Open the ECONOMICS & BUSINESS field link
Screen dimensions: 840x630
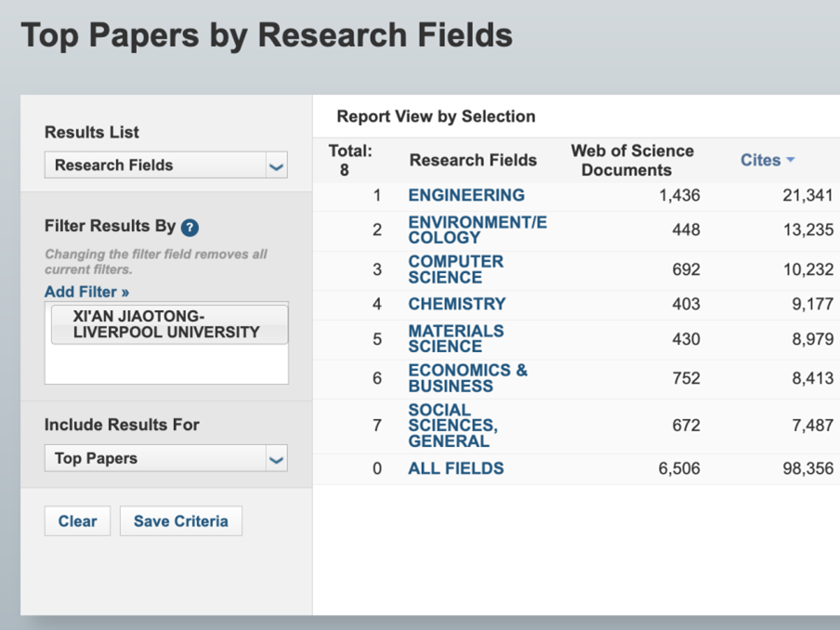coord(467,378)
